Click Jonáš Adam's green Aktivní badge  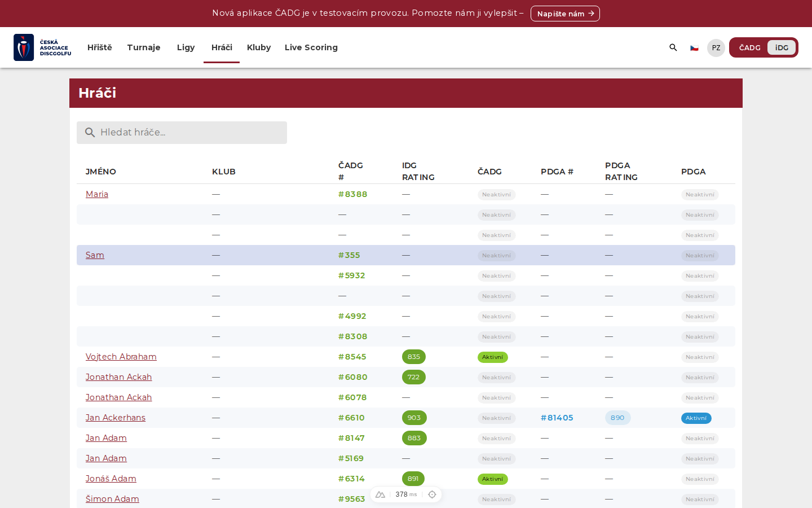pyautogui.click(x=493, y=479)
